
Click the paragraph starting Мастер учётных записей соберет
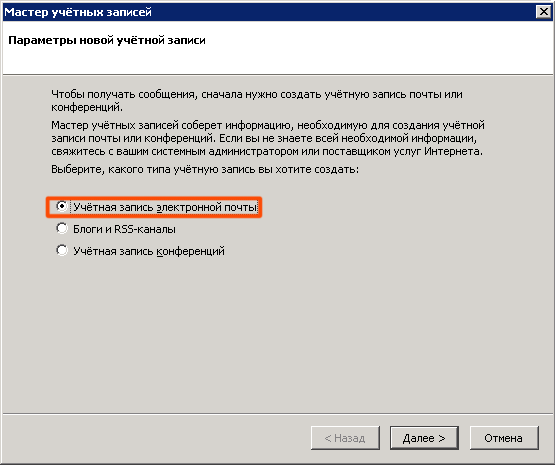coord(268,138)
